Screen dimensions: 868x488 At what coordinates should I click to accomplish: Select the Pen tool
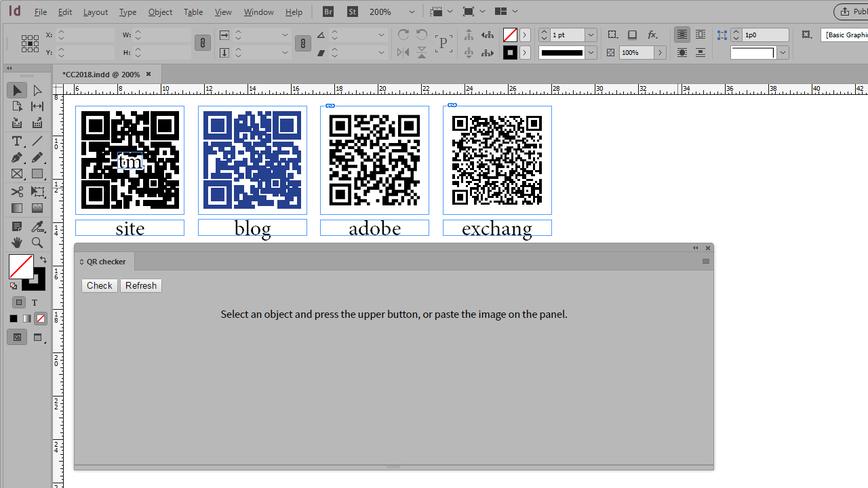pyautogui.click(x=17, y=157)
